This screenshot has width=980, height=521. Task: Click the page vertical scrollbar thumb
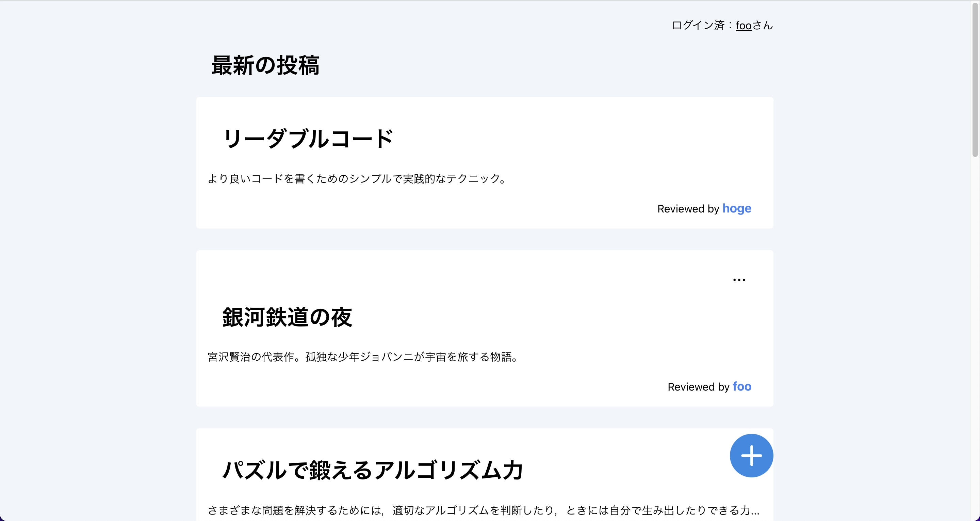[x=975, y=79]
